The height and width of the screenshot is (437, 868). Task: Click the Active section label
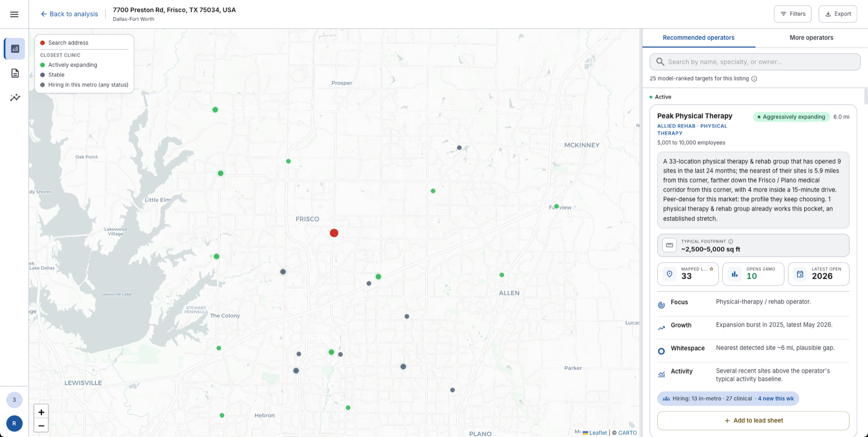[x=660, y=97]
